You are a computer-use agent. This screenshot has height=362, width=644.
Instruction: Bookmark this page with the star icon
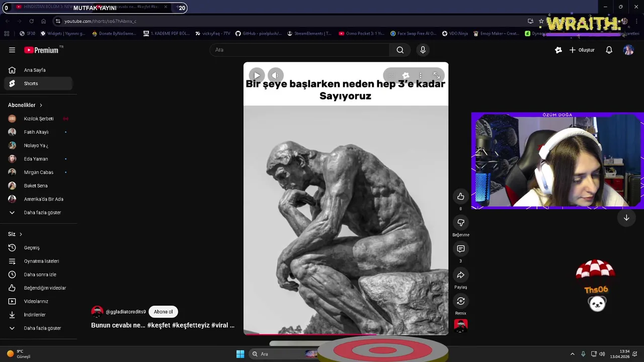point(541,21)
